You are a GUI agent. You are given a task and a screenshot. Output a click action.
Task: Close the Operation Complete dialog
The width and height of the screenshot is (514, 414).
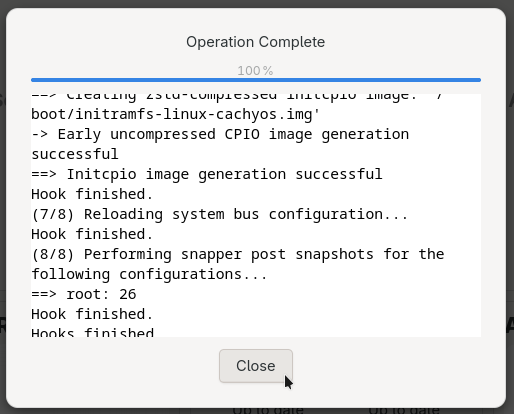coord(256,366)
